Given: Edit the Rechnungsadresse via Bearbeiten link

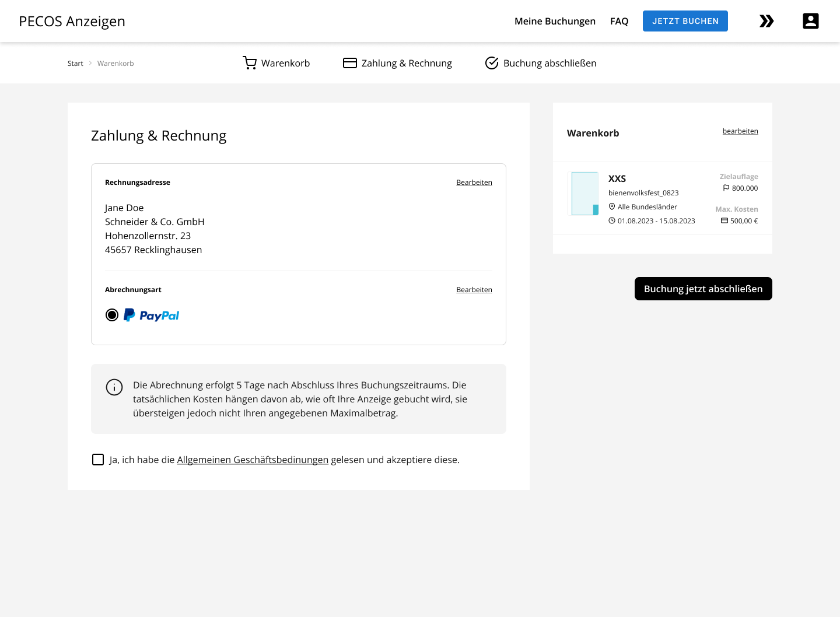Looking at the screenshot, I should click(x=474, y=183).
